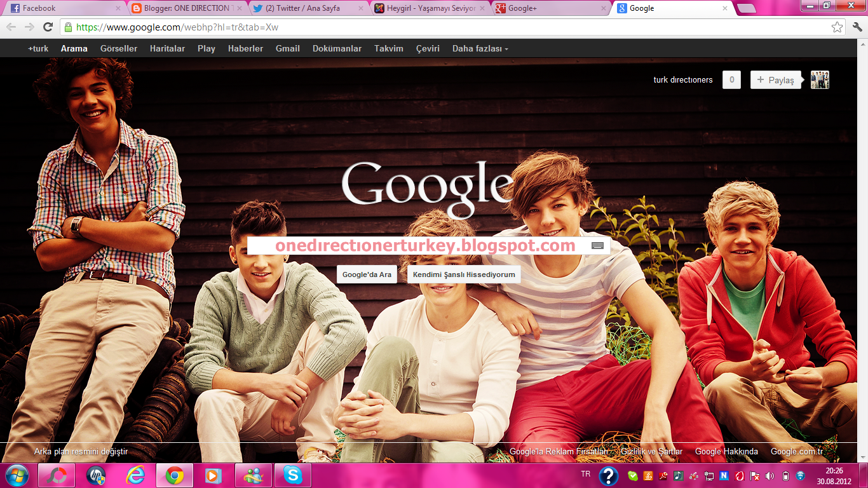Open the Chrome wrench settings menu
The width and height of the screenshot is (868, 488).
(857, 27)
